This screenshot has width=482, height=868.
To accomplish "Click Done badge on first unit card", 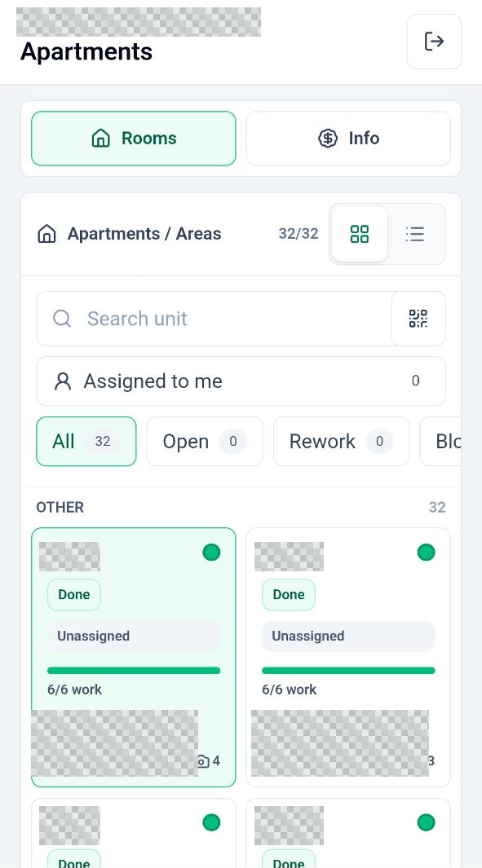I will [x=74, y=594].
